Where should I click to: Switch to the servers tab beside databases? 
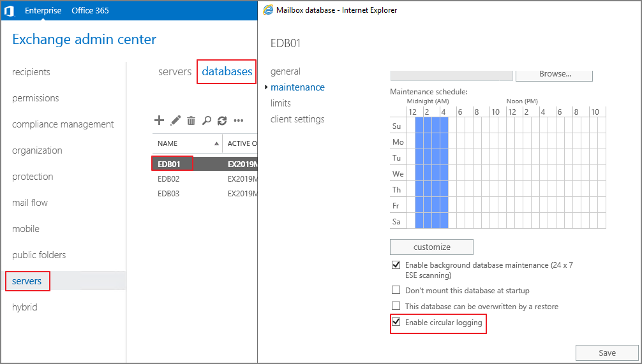tap(175, 71)
